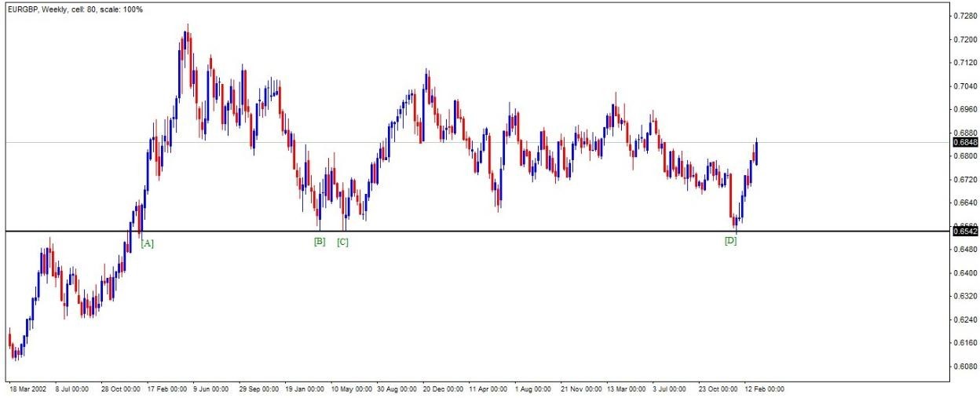This screenshot has width=980, height=398.
Task: Select the [D] wave label
Action: [730, 241]
